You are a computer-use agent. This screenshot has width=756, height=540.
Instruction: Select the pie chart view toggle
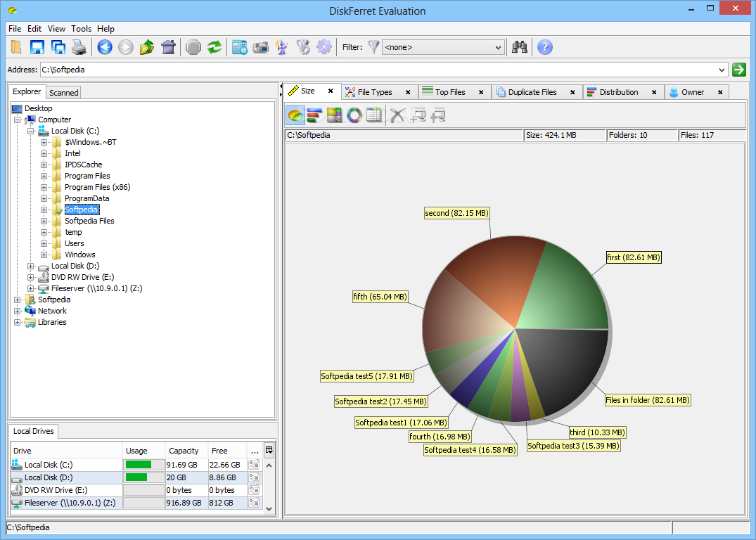[x=295, y=115]
